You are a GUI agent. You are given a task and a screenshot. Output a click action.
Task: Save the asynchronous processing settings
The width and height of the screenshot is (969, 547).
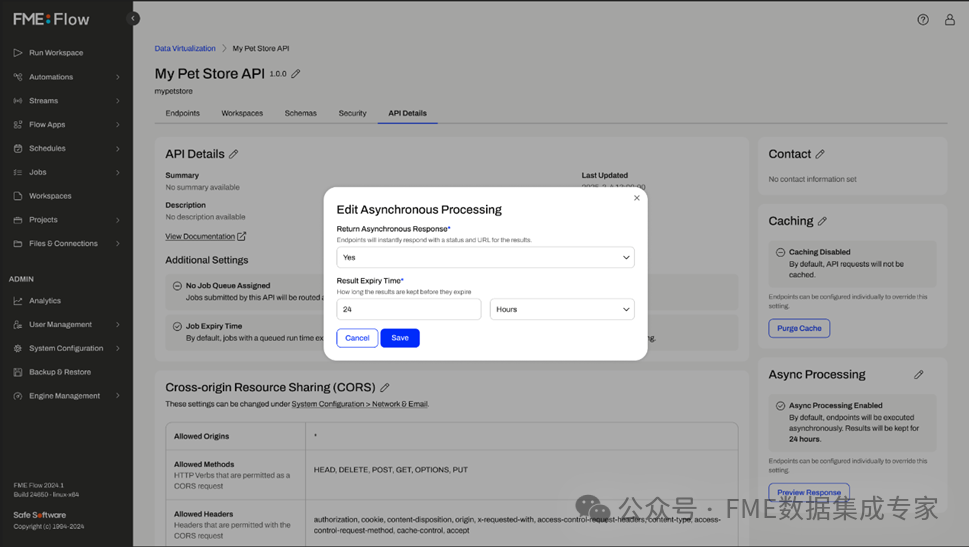coord(400,338)
